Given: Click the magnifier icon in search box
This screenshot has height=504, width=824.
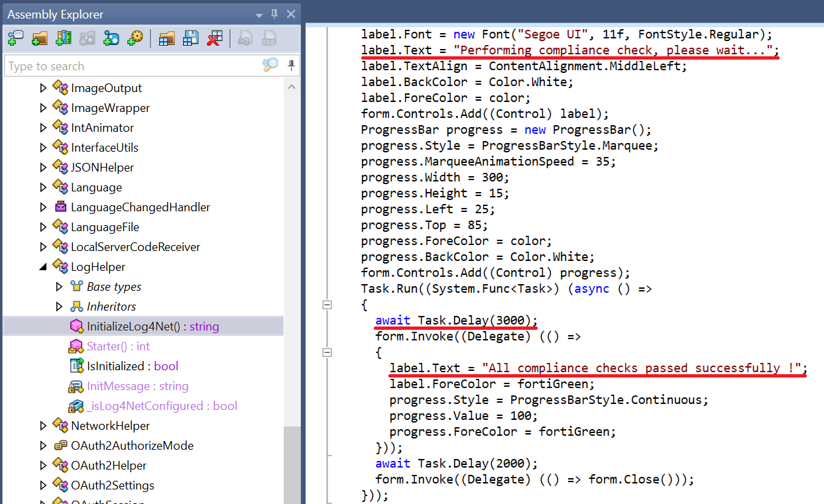Looking at the screenshot, I should (x=270, y=65).
